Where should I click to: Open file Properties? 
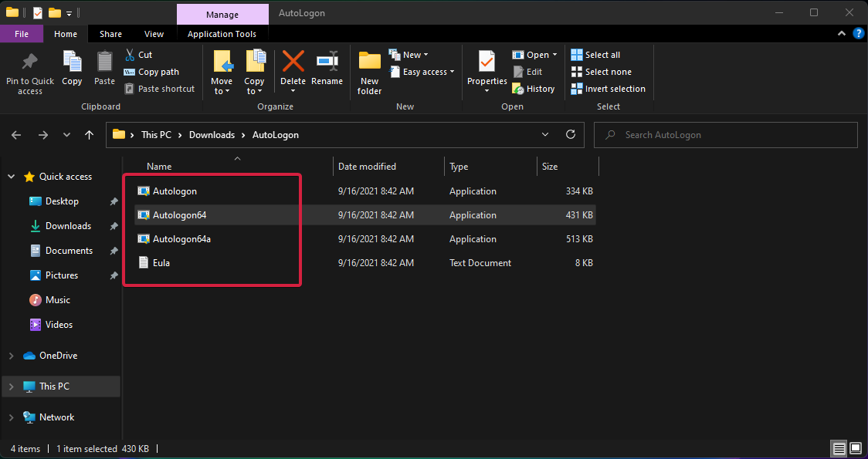[487, 72]
